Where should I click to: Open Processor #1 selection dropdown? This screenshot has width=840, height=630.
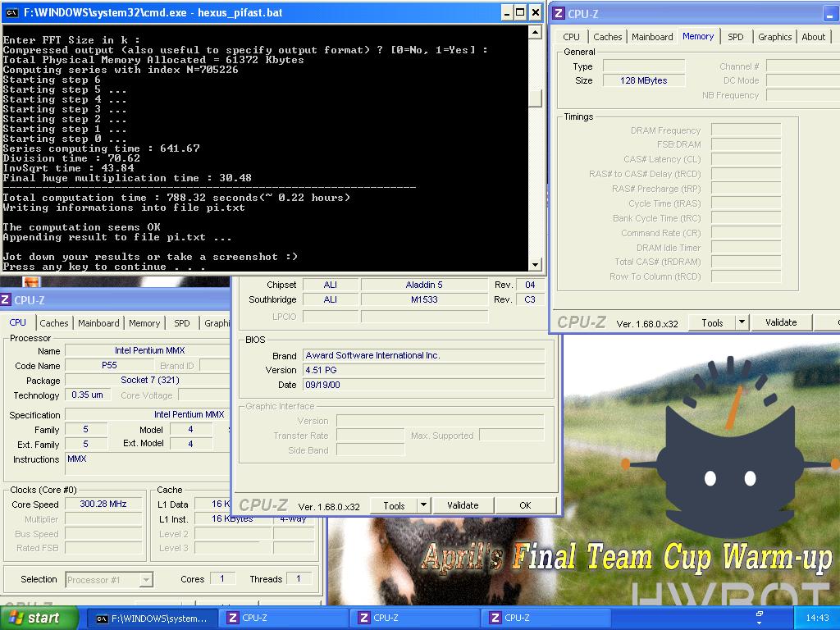click(x=146, y=580)
